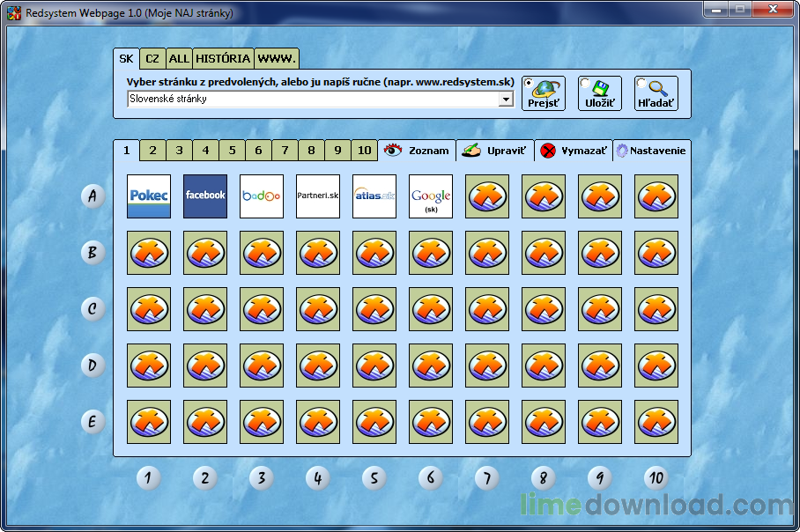Open the Partneri.sk shortcut
The height and width of the screenshot is (532, 800).
click(318, 196)
